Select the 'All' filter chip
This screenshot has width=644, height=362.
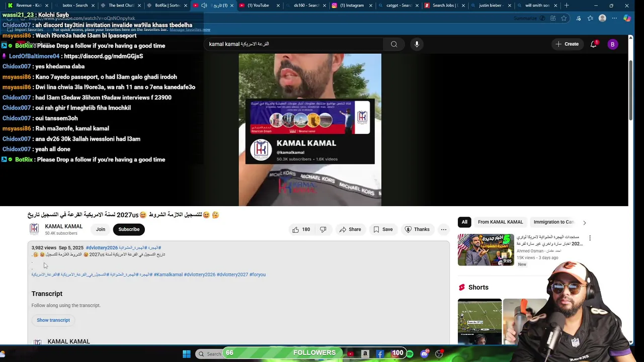pos(464,222)
